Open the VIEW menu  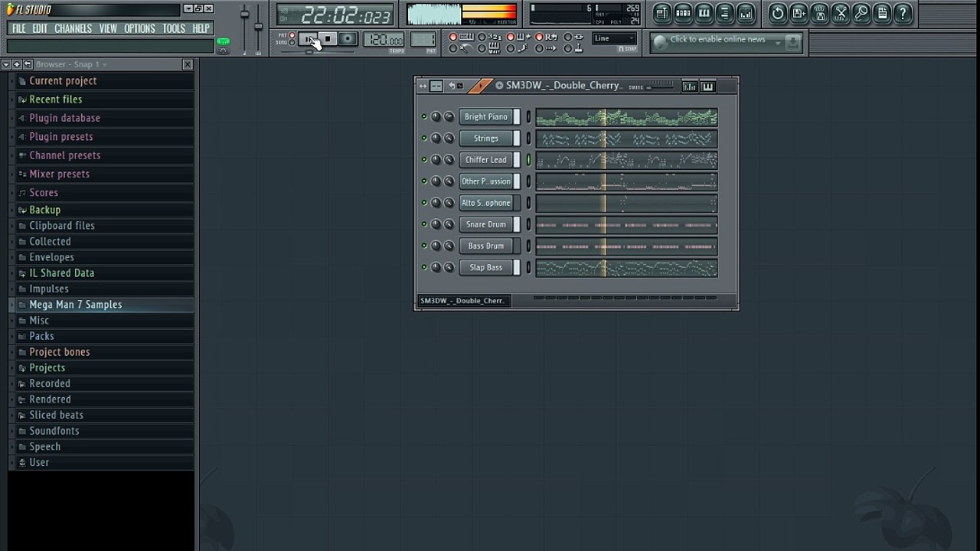108,28
